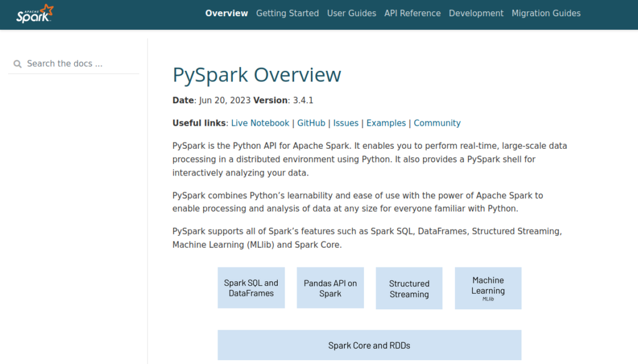Focus the Search the docs field
The width and height of the screenshot is (638, 364).
74,64
